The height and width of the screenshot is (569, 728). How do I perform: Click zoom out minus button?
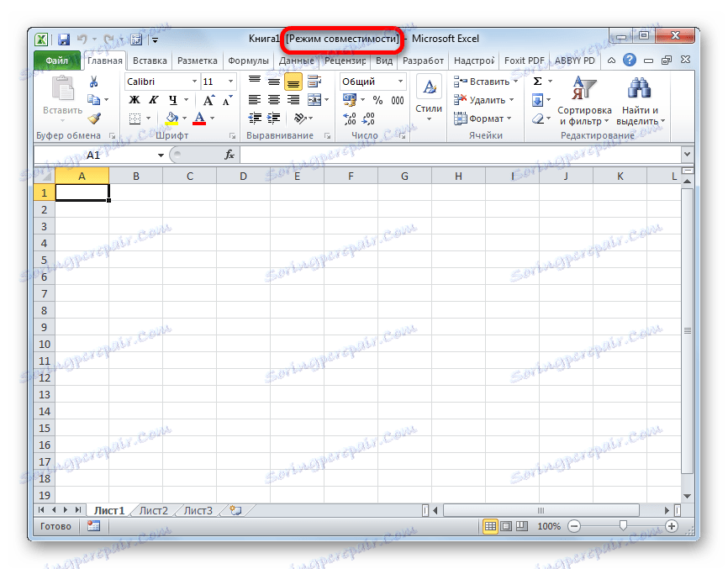click(574, 526)
